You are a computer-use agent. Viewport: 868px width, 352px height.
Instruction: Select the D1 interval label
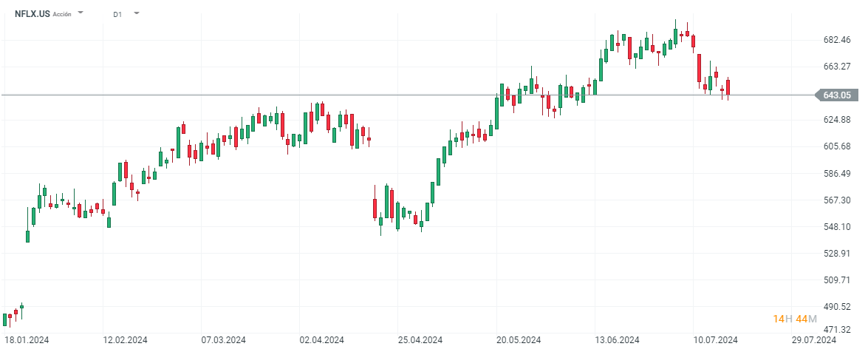(x=117, y=14)
